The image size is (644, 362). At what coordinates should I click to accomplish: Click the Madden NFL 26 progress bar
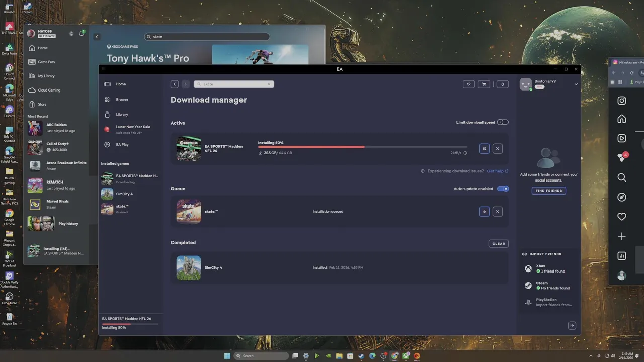(x=363, y=147)
